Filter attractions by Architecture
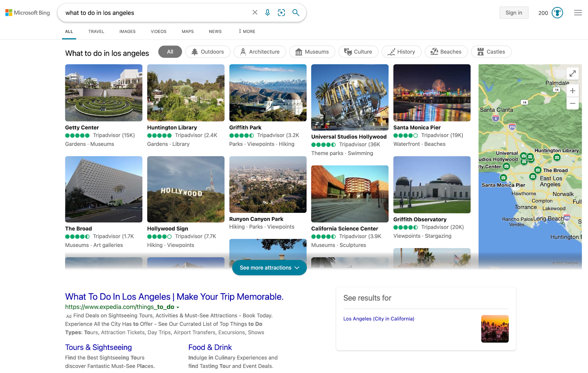 point(260,52)
